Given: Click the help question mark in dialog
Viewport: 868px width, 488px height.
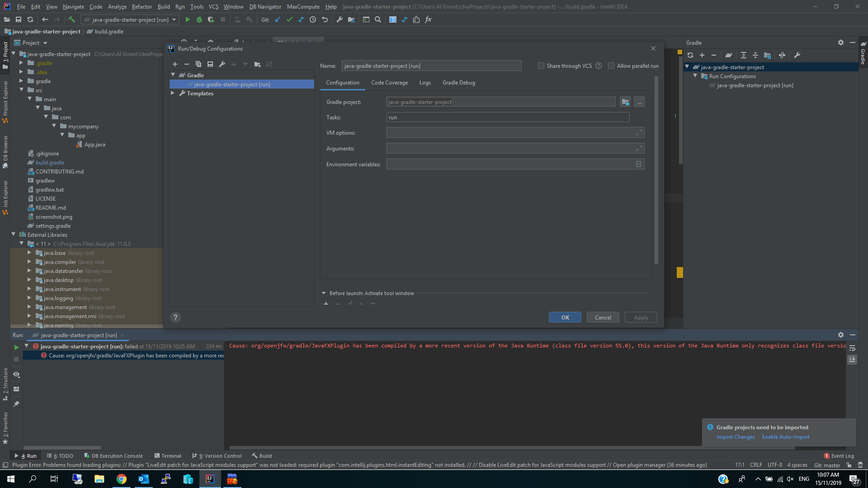Looking at the screenshot, I should click(x=175, y=317).
